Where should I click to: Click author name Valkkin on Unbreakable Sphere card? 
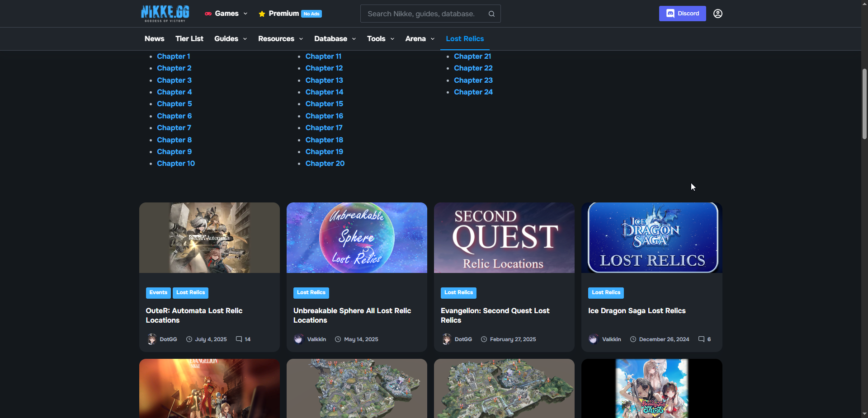pyautogui.click(x=316, y=339)
